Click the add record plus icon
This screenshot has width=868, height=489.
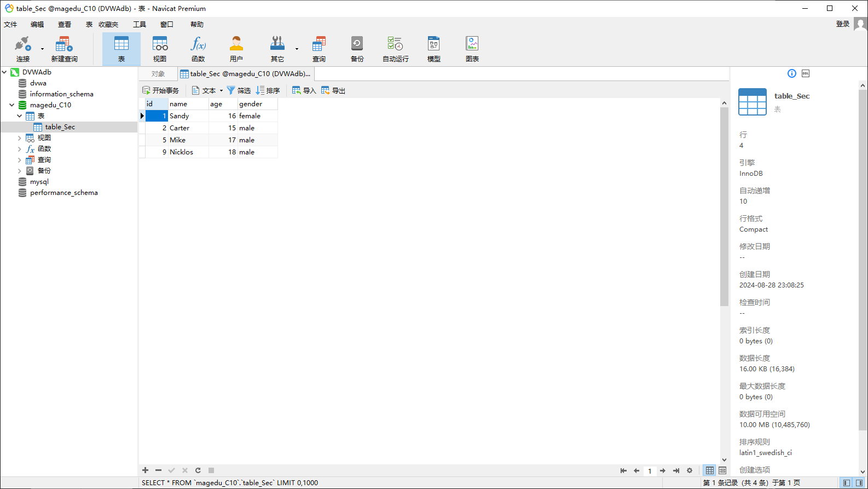pyautogui.click(x=145, y=470)
